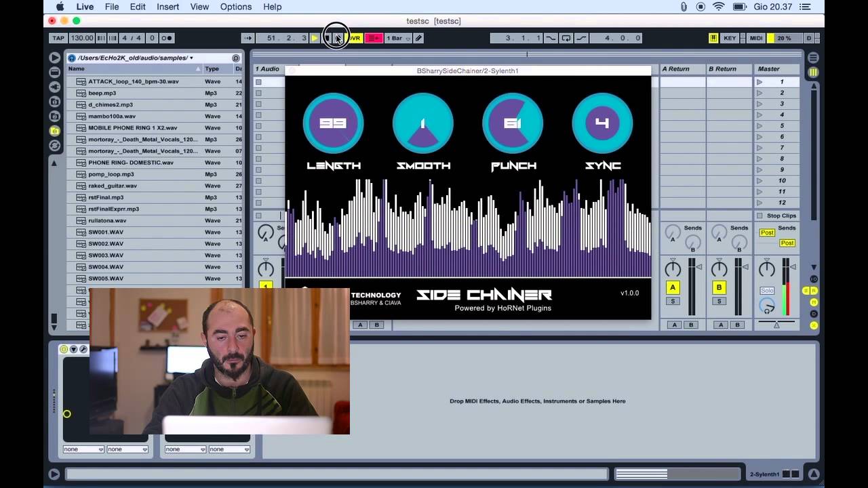
Task: Toggle the MIDI map mode button
Action: coord(756,38)
